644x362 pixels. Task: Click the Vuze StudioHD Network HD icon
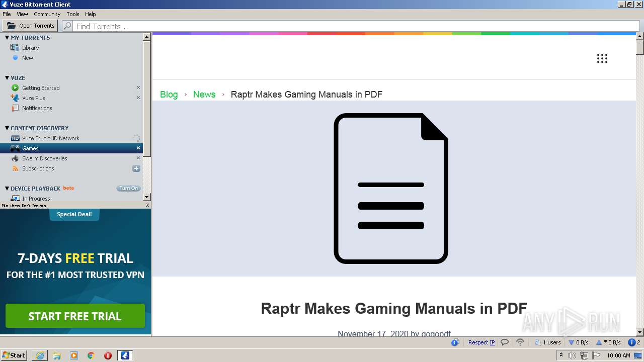point(15,138)
